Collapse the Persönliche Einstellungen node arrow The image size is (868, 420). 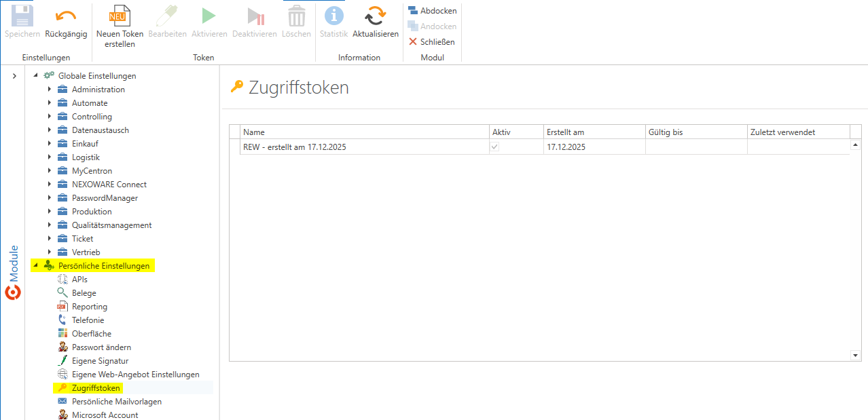(35, 265)
